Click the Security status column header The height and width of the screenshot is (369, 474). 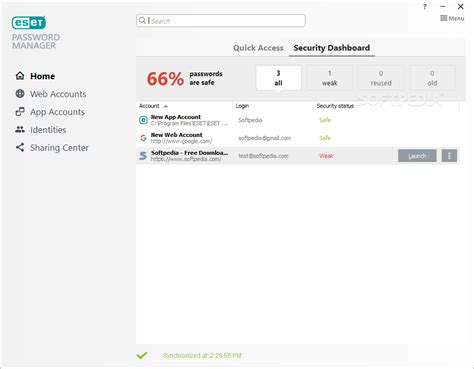tap(335, 106)
